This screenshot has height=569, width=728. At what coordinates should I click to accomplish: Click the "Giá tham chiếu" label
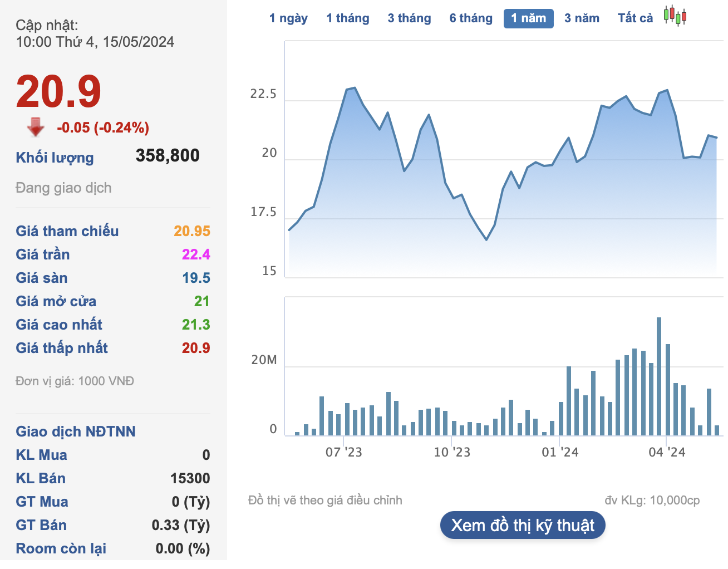click(67, 231)
